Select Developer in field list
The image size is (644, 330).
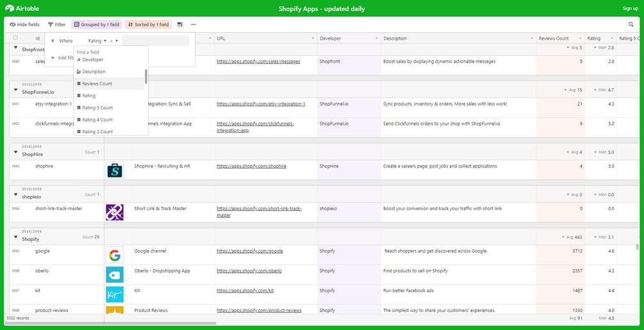pyautogui.click(x=109, y=60)
